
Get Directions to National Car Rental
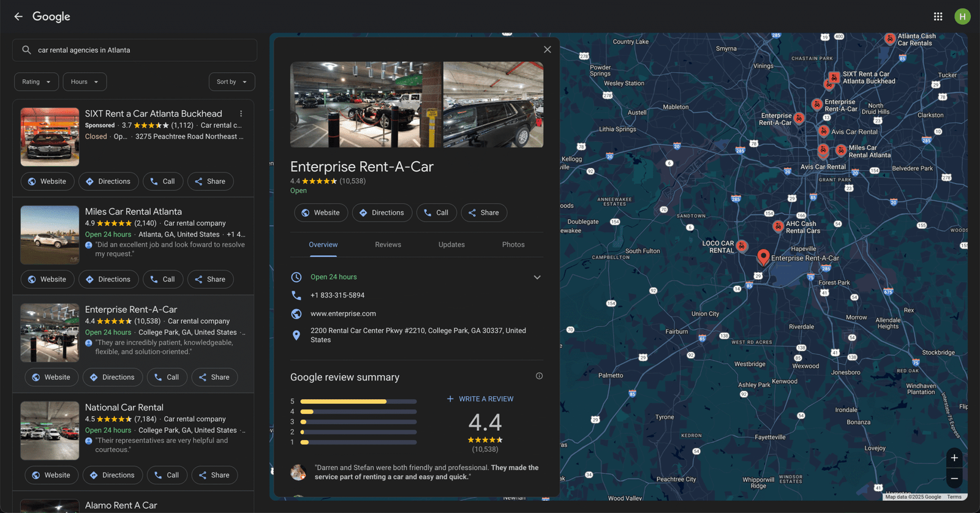point(113,475)
